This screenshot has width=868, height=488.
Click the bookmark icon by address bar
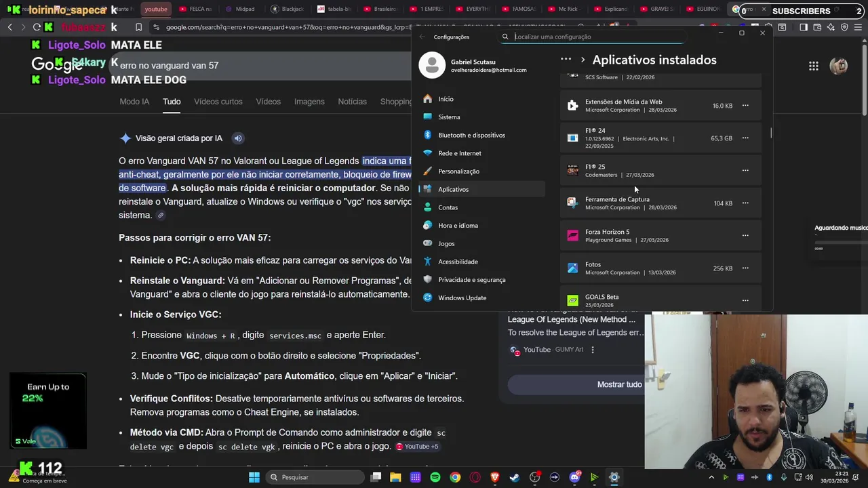point(138,27)
